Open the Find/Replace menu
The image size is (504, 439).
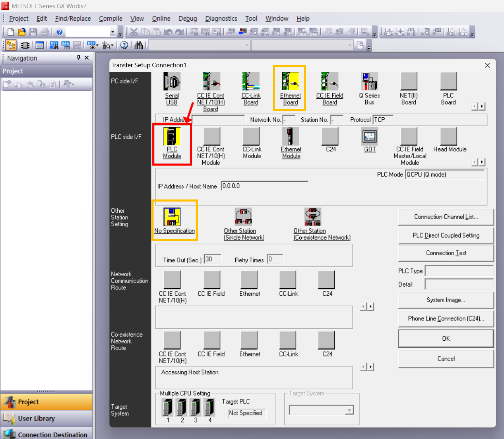pos(73,19)
